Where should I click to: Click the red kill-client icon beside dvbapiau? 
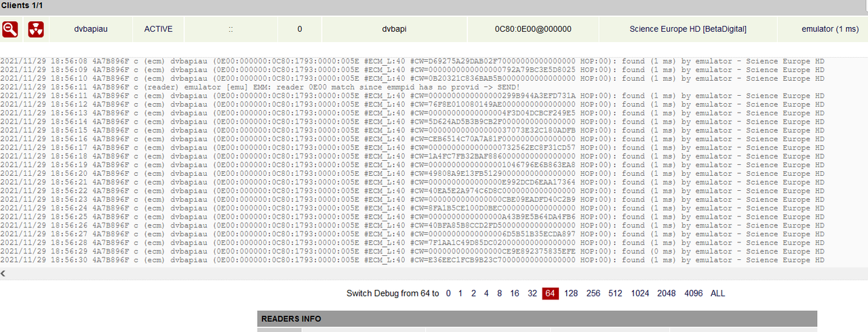pos(36,29)
